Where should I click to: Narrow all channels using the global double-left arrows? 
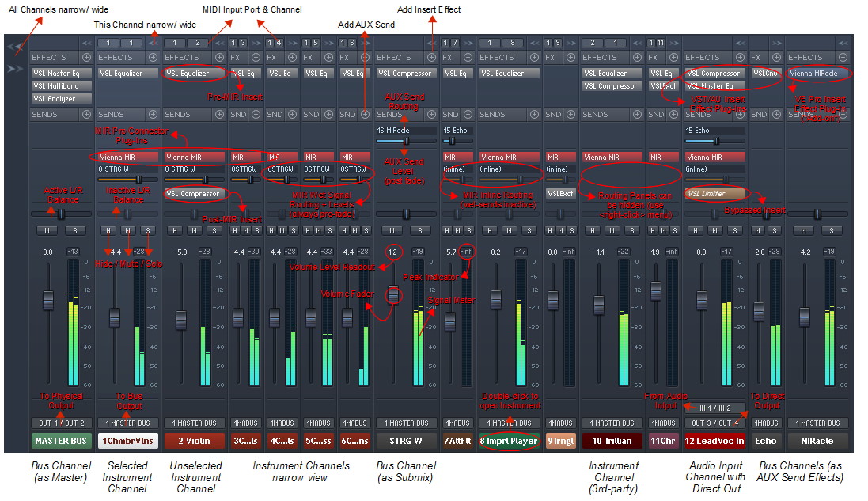coord(15,47)
